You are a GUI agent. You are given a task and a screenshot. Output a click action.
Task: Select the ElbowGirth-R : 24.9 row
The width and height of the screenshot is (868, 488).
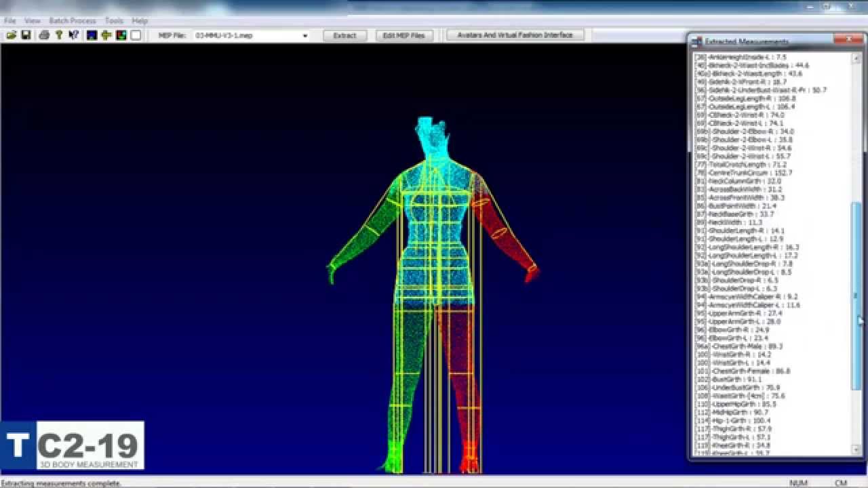tap(733, 329)
